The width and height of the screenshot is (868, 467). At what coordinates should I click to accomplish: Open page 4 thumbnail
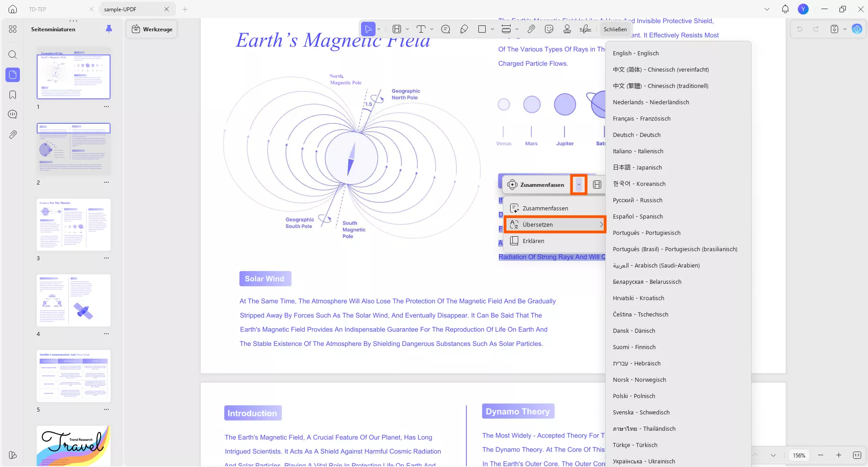coord(73,300)
